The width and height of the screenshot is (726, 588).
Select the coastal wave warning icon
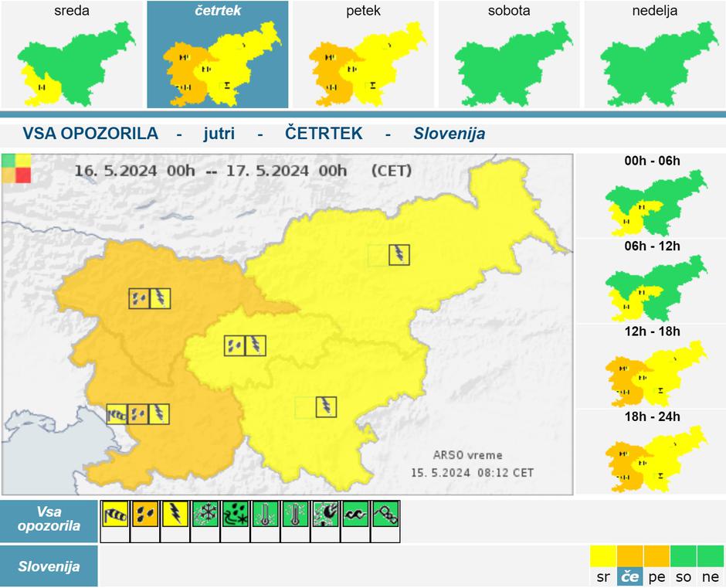pos(355,514)
